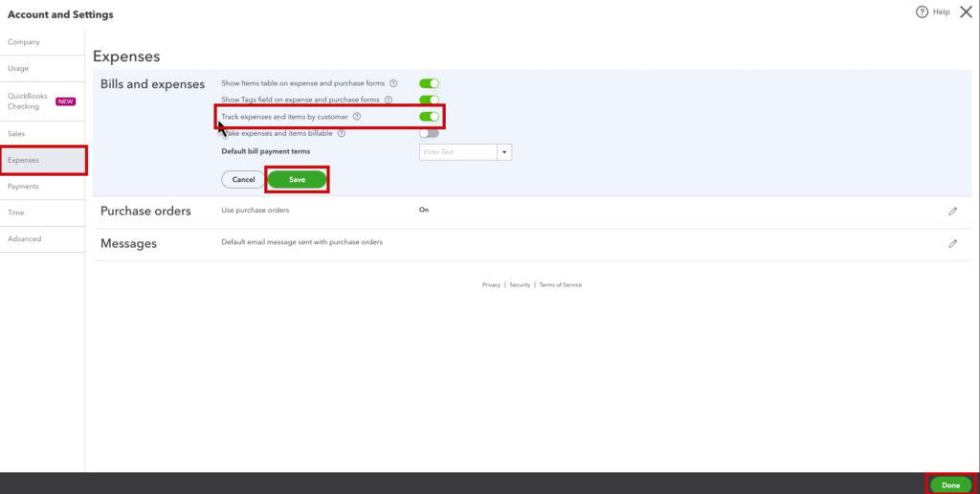Save the Bills and expenses settings
The width and height of the screenshot is (980, 494).
(x=297, y=179)
